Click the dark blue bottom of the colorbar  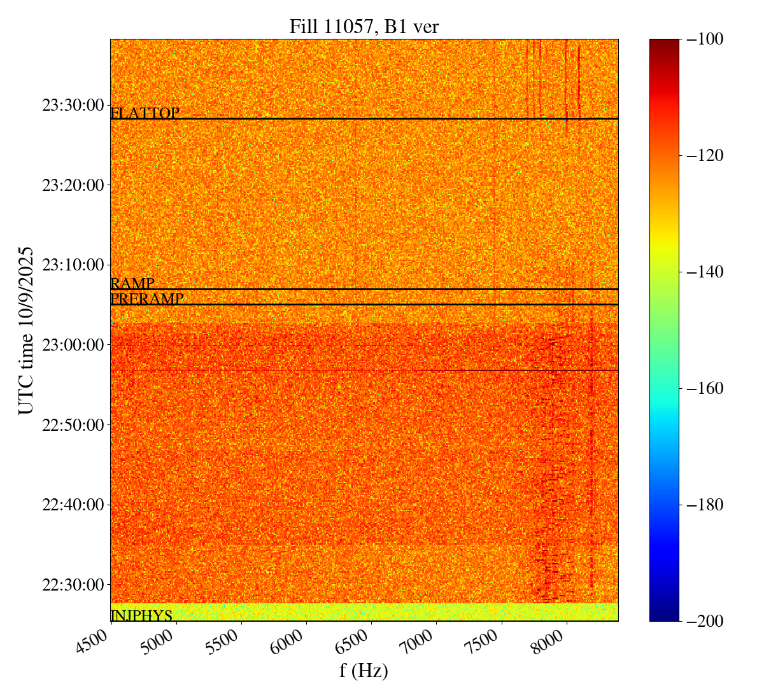(664, 615)
